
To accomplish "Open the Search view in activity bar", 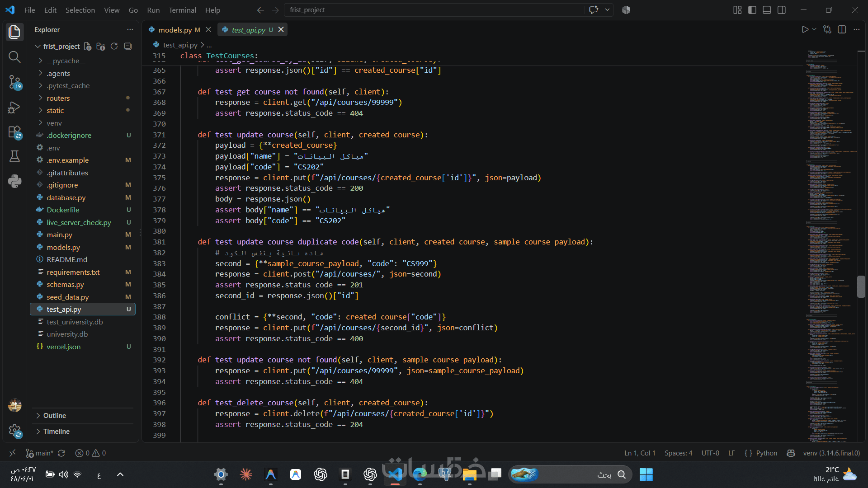I will pyautogui.click(x=14, y=57).
